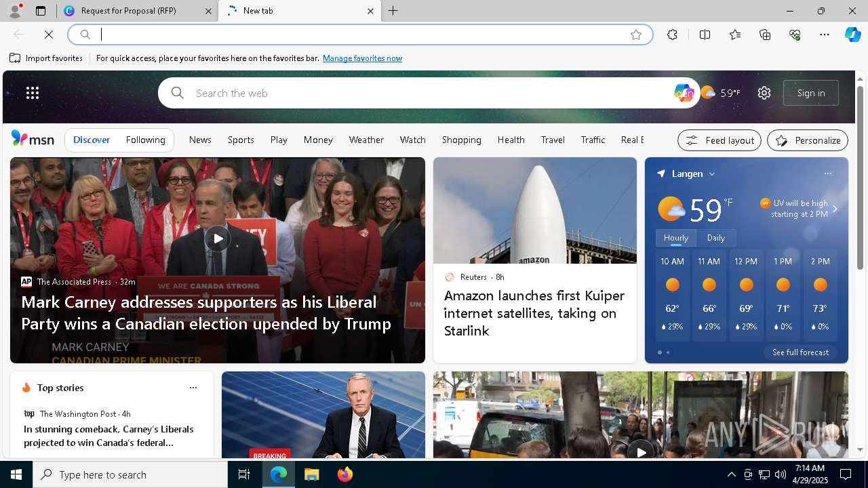Open the Shopping category
Image resolution: width=868 pixels, height=488 pixels.
pos(462,140)
